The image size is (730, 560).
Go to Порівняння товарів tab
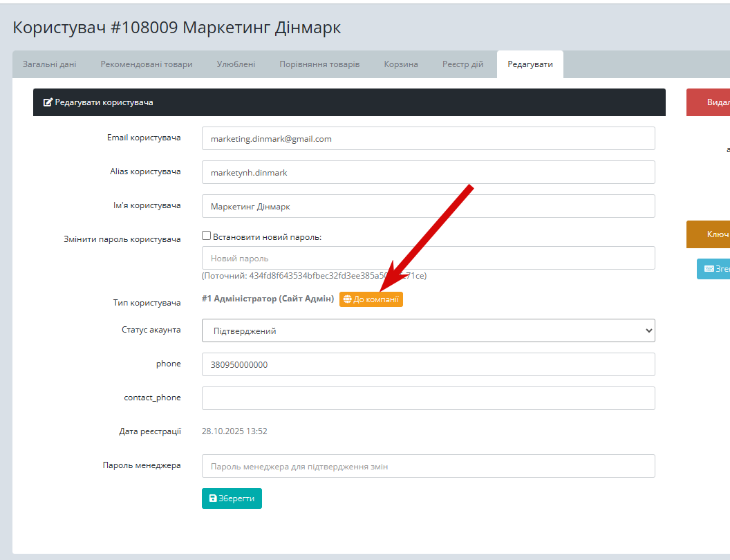tap(319, 64)
